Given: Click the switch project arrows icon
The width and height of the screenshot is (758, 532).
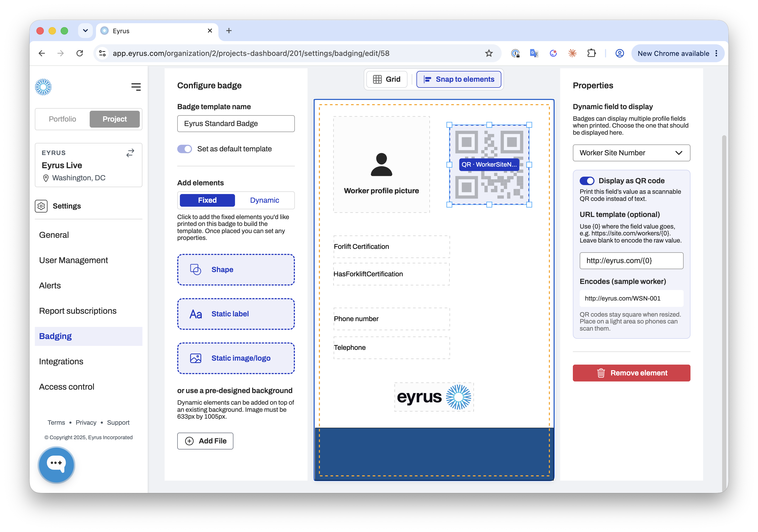Looking at the screenshot, I should click(x=130, y=153).
